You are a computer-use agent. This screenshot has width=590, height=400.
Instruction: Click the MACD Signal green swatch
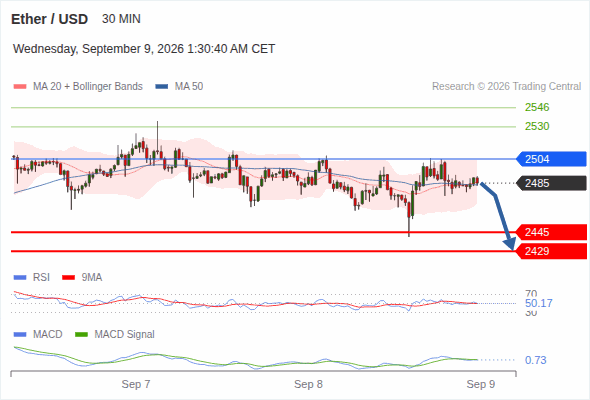pyautogui.click(x=82, y=335)
